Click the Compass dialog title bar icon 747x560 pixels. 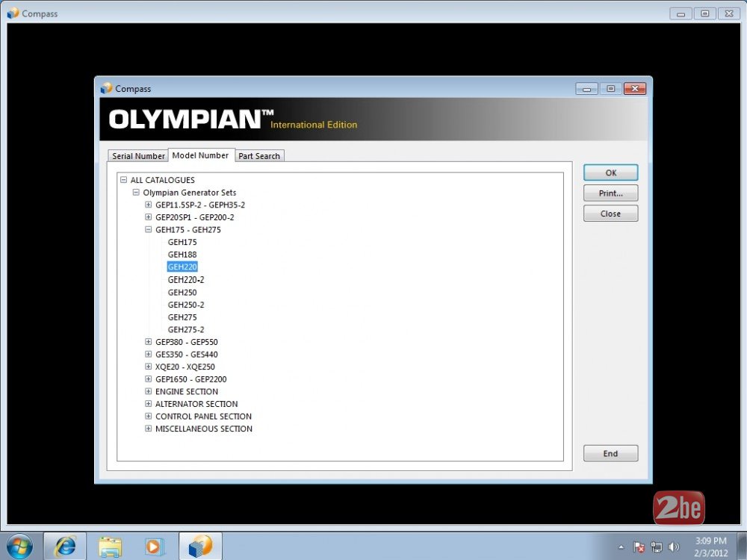tap(106, 88)
